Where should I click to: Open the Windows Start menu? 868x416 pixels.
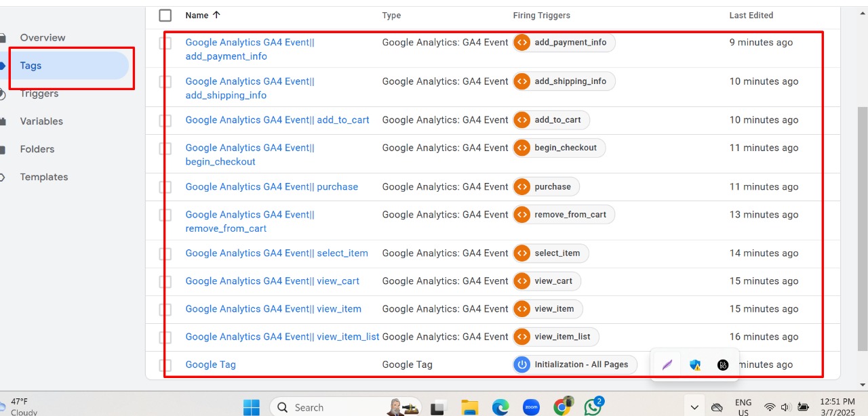click(252, 407)
